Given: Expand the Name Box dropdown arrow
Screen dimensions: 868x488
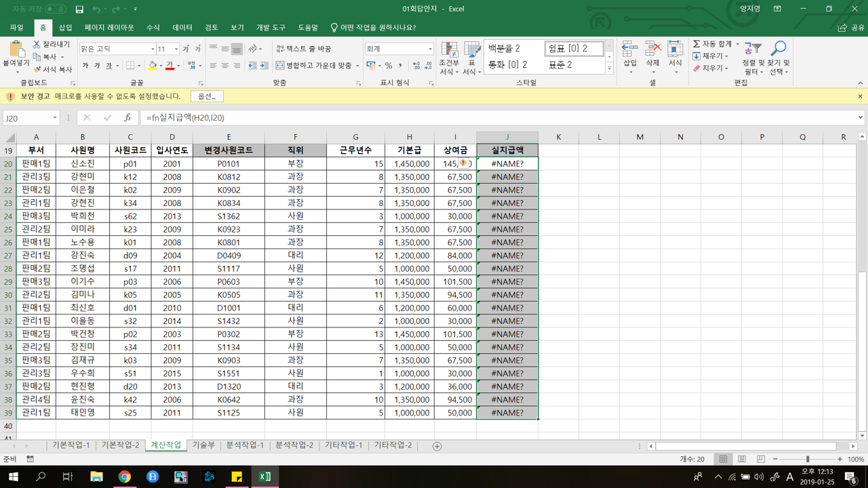Looking at the screenshot, I should tap(55, 118).
